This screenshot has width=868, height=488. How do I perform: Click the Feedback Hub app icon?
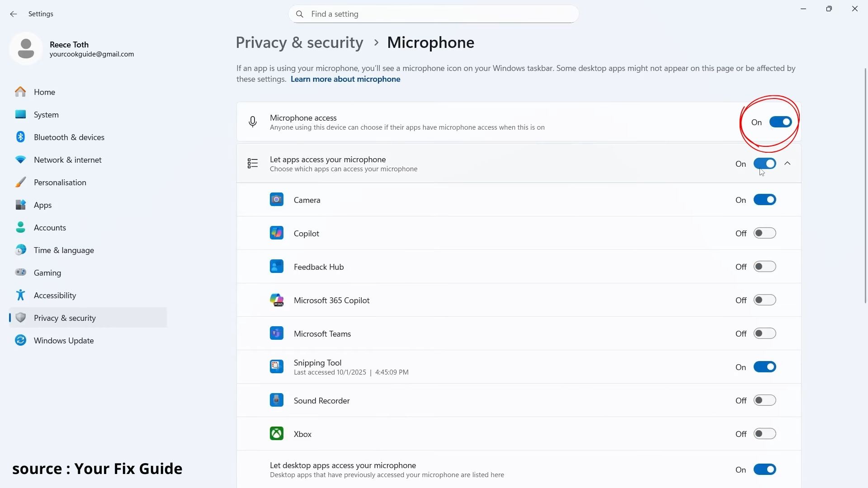tap(277, 267)
